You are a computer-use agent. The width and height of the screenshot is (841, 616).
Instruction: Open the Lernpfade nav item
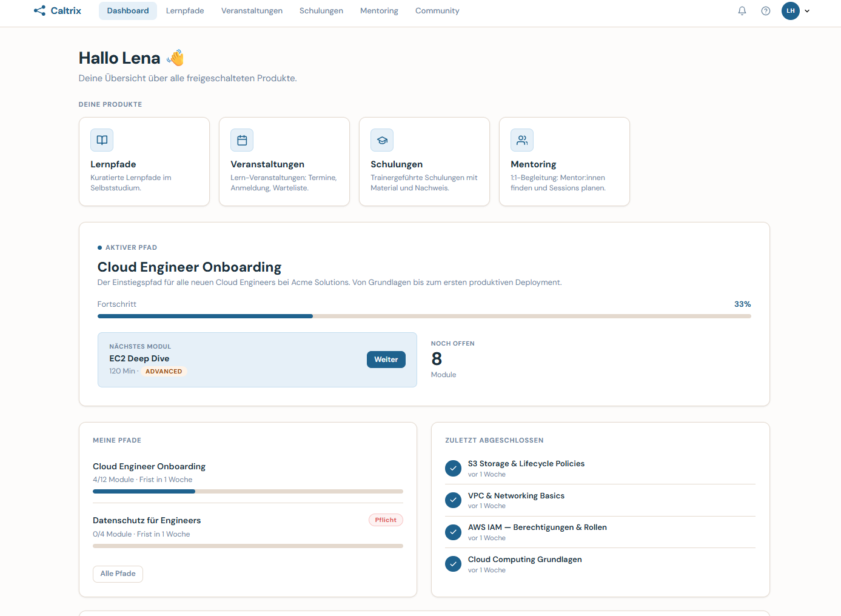click(185, 11)
